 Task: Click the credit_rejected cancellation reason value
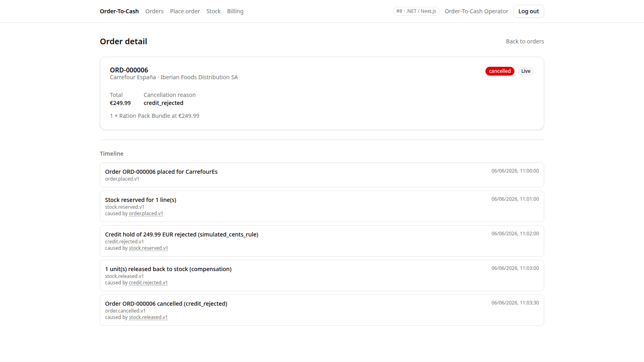pyautogui.click(x=163, y=103)
